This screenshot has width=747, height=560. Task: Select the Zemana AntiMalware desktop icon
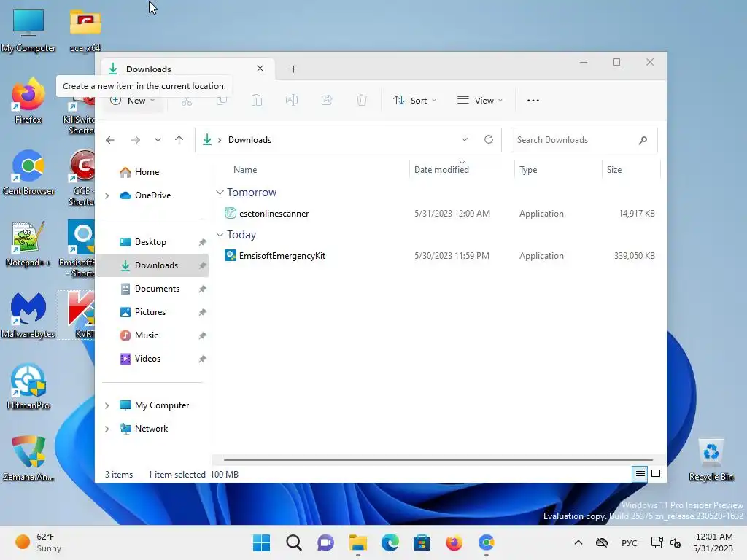click(x=28, y=459)
